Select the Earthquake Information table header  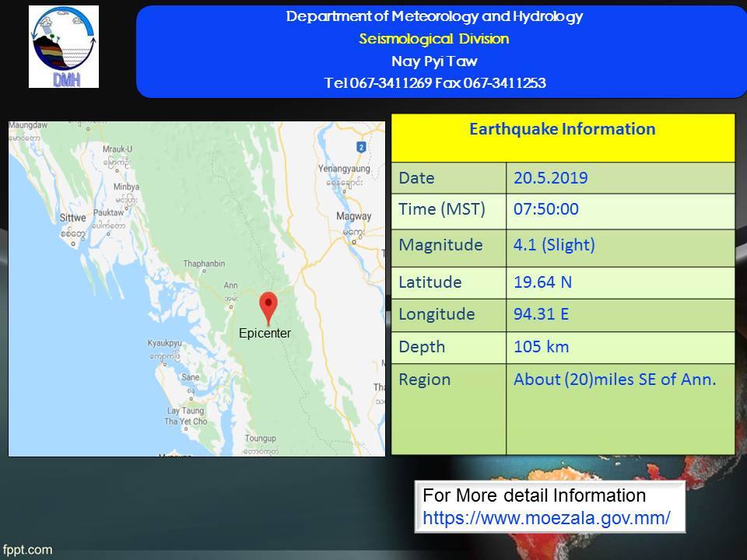tap(562, 129)
